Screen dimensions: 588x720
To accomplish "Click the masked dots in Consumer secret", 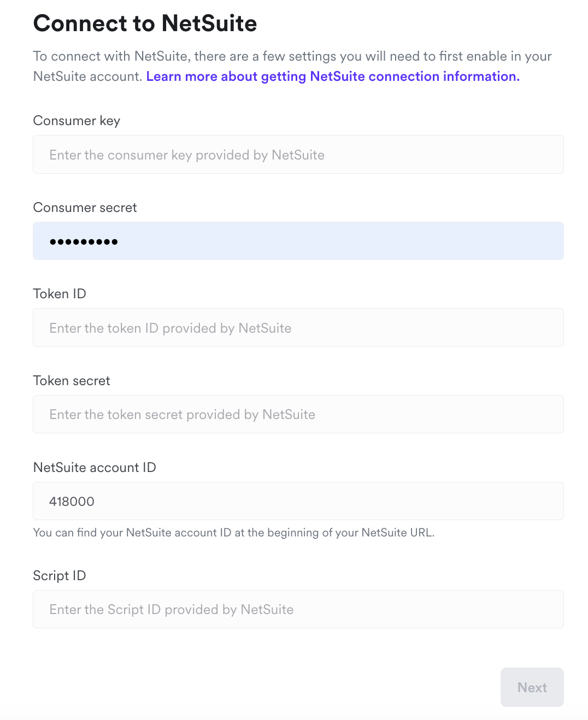I will pyautogui.click(x=84, y=241).
